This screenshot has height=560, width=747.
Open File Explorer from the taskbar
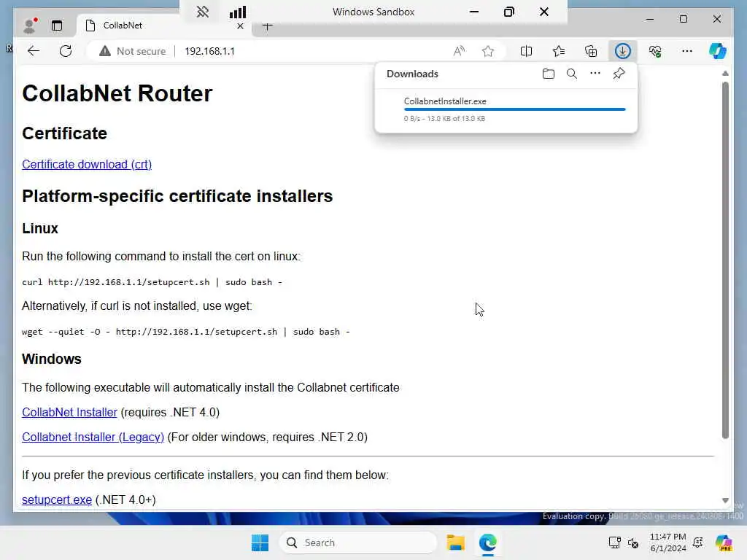[455, 542]
